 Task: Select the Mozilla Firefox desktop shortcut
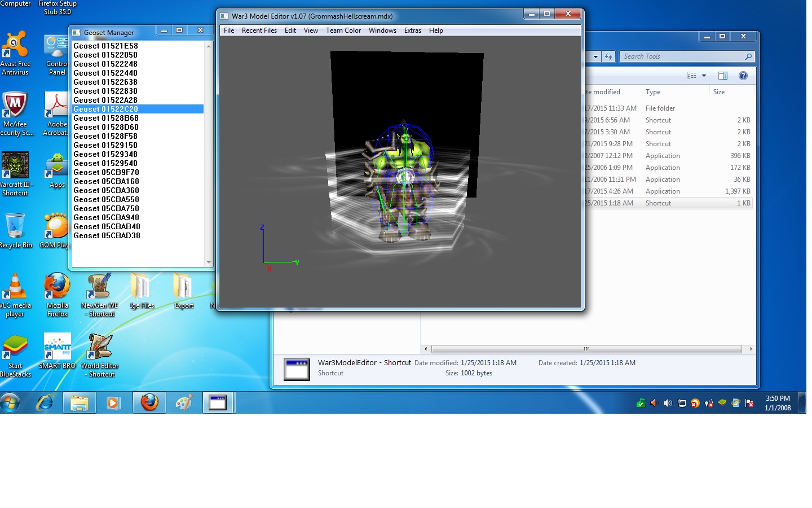(x=57, y=295)
